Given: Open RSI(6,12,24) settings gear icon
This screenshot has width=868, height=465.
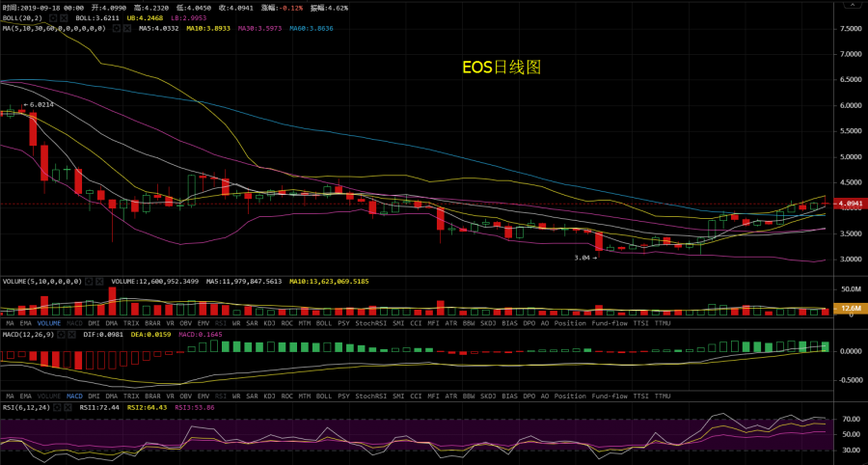Looking at the screenshot, I should click(58, 407).
